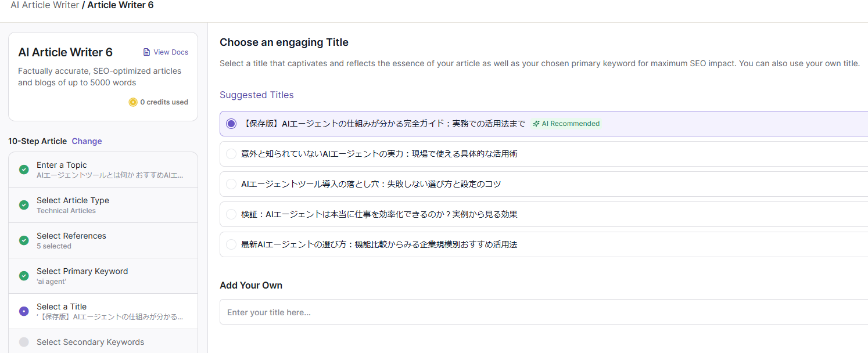Open the Select References step
Screen dimensions: 868x353
[x=71, y=236]
